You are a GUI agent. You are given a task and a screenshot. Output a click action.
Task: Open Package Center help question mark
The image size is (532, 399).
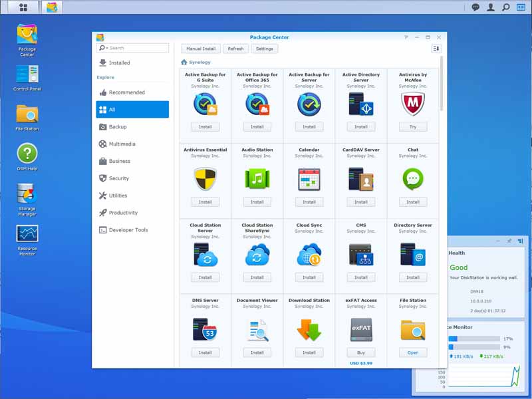[406, 37]
